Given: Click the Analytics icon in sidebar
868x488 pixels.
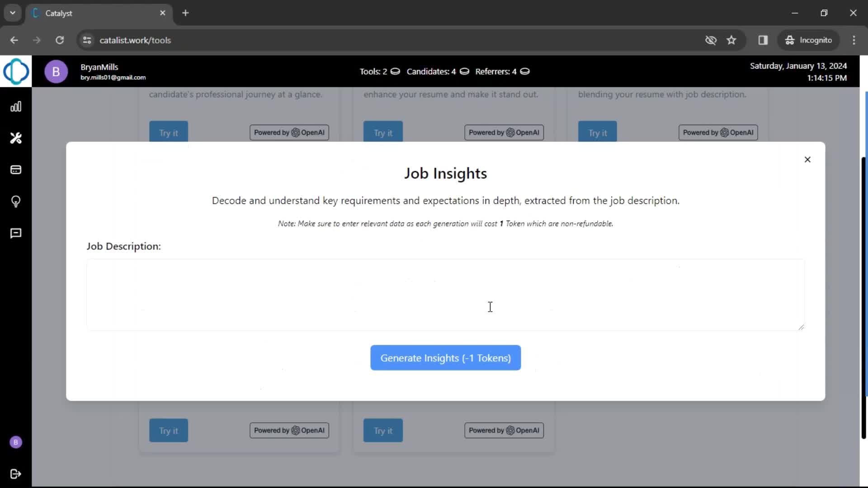Looking at the screenshot, I should pyautogui.click(x=16, y=106).
